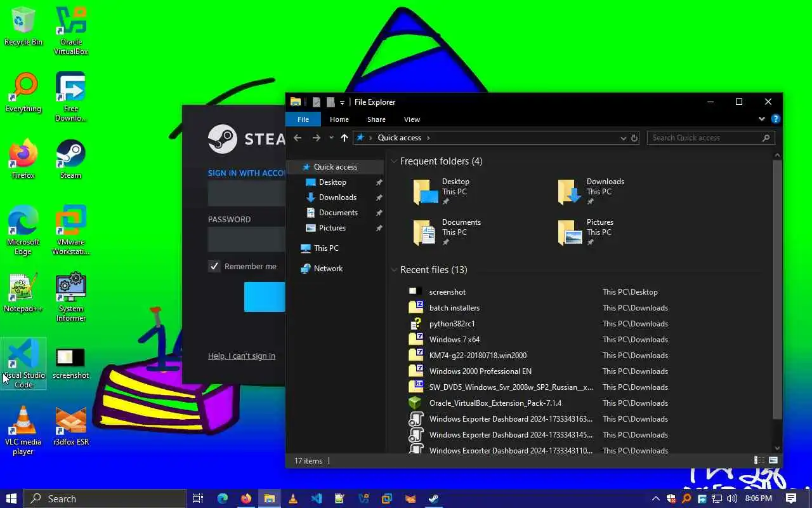Click the Search Quick access field
This screenshot has height=508, width=812.
710,138
